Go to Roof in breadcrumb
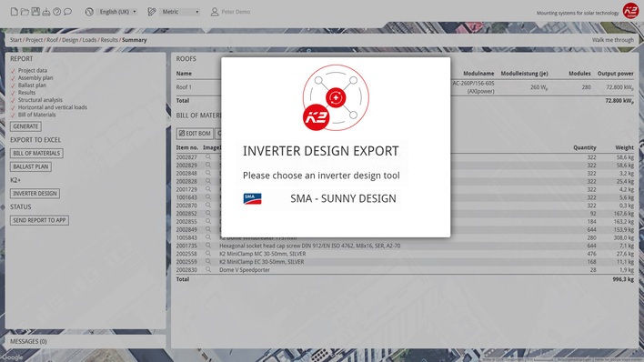644x362 pixels. 52,40
